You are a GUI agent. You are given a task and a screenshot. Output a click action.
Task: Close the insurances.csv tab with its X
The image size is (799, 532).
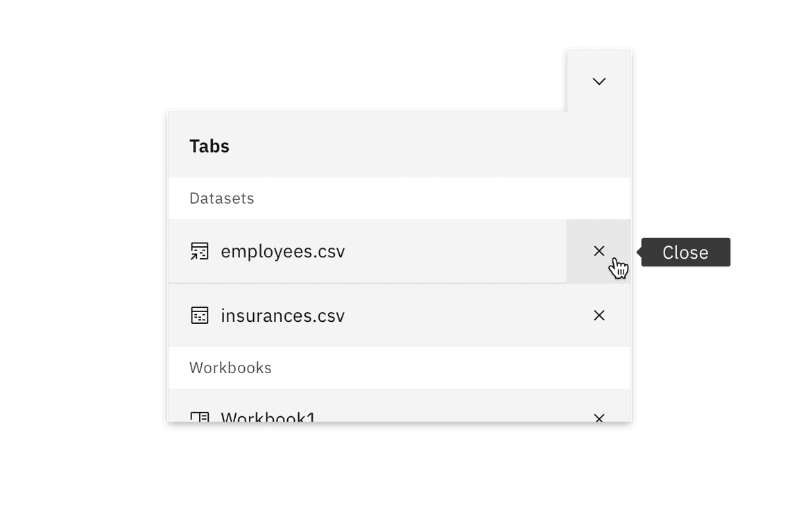(599, 316)
